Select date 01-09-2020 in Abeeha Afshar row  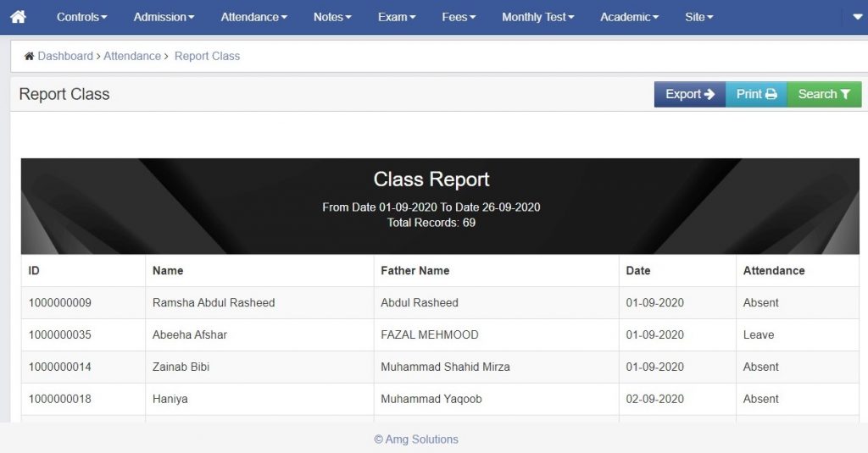(x=655, y=334)
